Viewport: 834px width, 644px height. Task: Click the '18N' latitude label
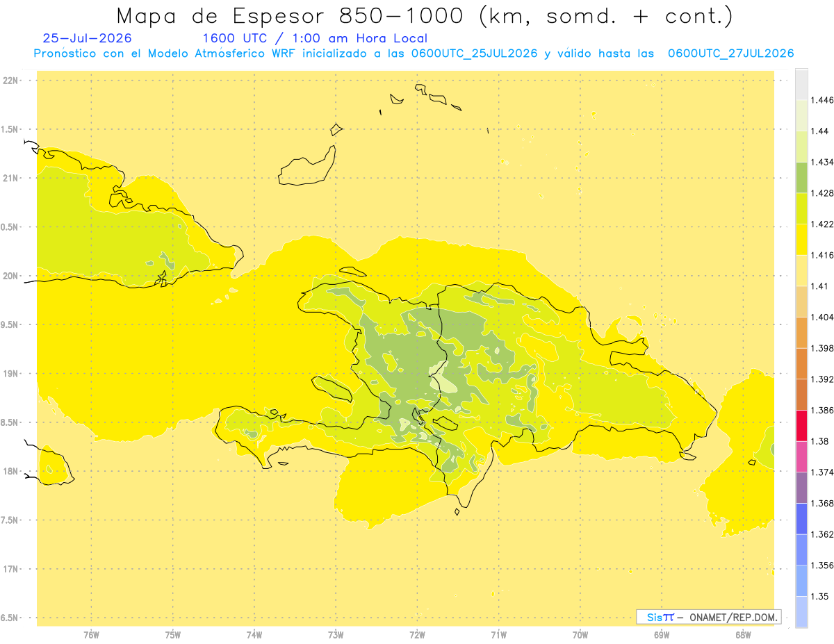(x=10, y=471)
